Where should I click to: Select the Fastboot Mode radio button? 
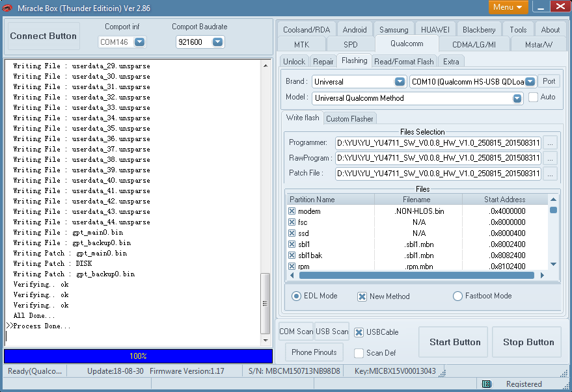457,296
